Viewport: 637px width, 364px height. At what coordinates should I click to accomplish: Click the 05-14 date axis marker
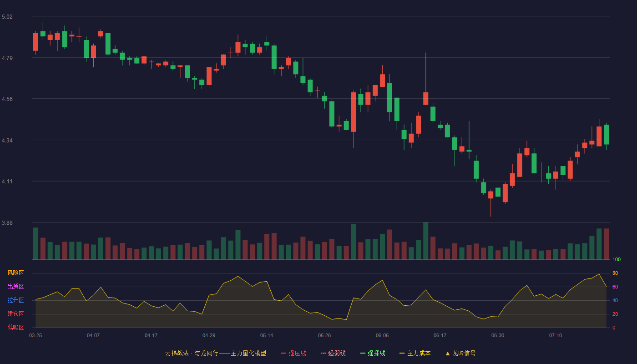point(267,335)
